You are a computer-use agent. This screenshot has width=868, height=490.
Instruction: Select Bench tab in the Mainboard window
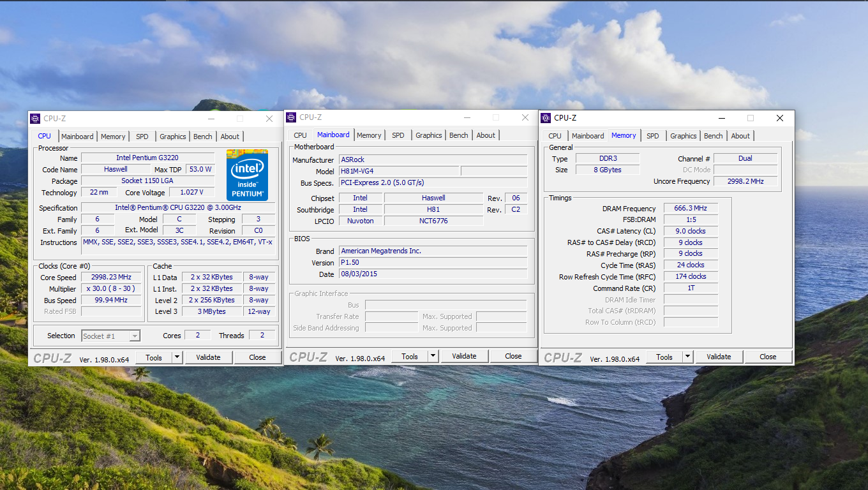pos(459,135)
